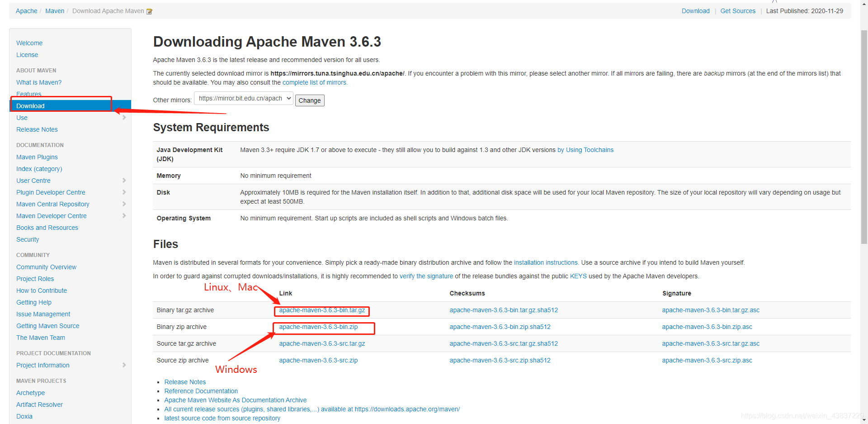Open the Other mirrors dropdown

point(244,99)
